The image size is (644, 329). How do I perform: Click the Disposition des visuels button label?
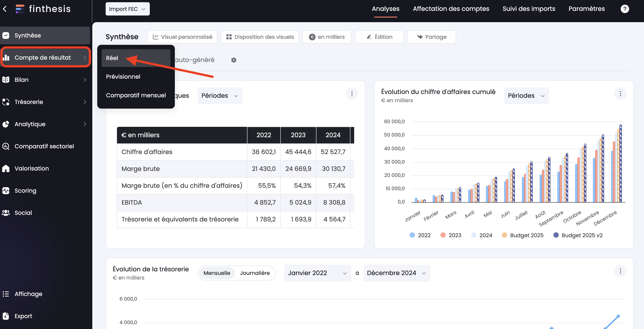click(x=264, y=37)
